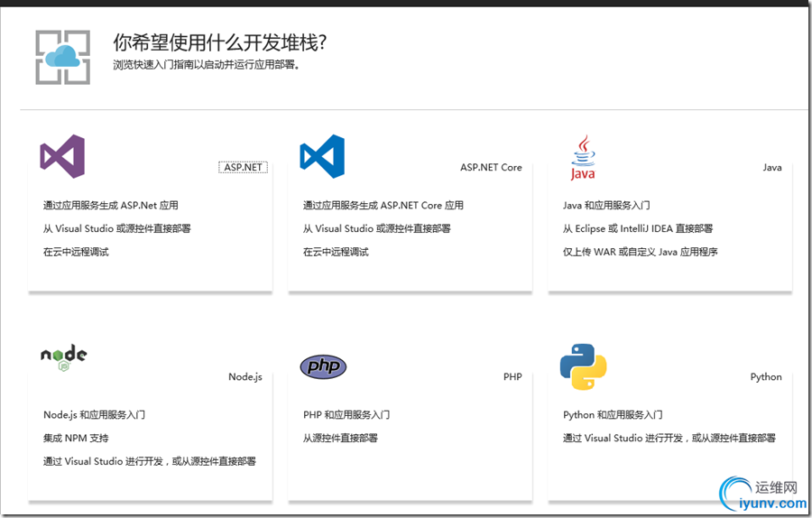Select the PHP stack label

point(512,376)
